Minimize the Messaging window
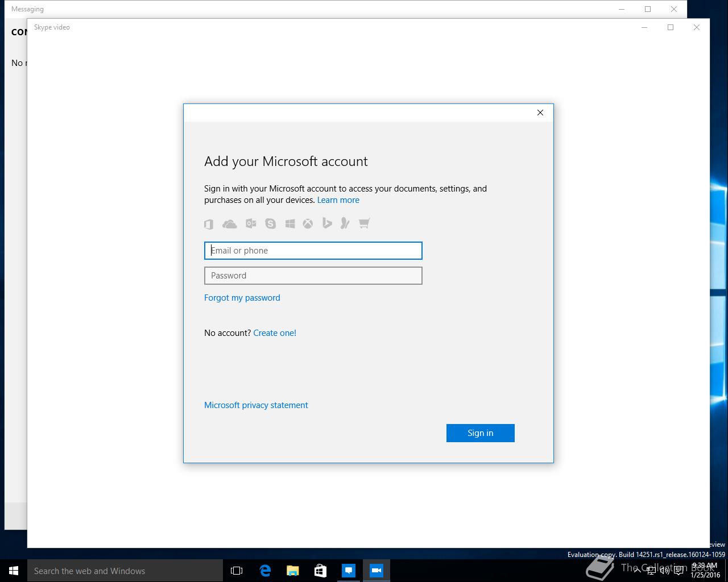 coord(622,9)
